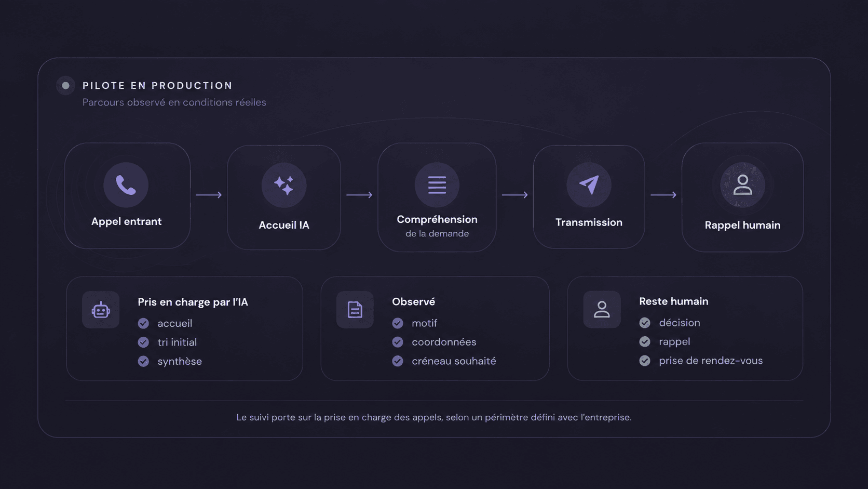
Task: Click the Parcours observé en conditions réelles subtitle
Action: tap(174, 102)
